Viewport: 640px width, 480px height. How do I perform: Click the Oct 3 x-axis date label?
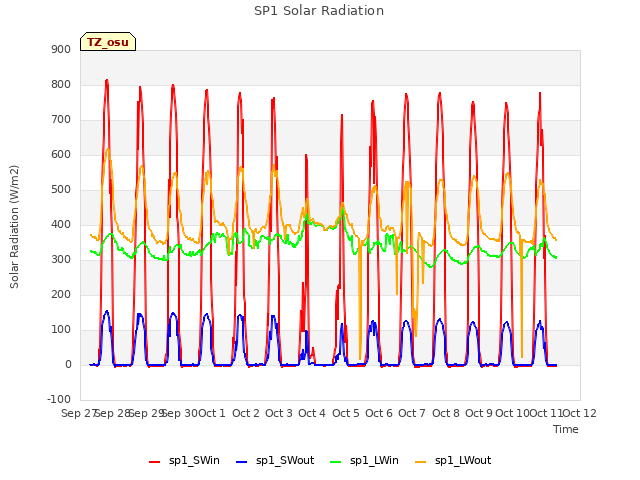(x=279, y=413)
